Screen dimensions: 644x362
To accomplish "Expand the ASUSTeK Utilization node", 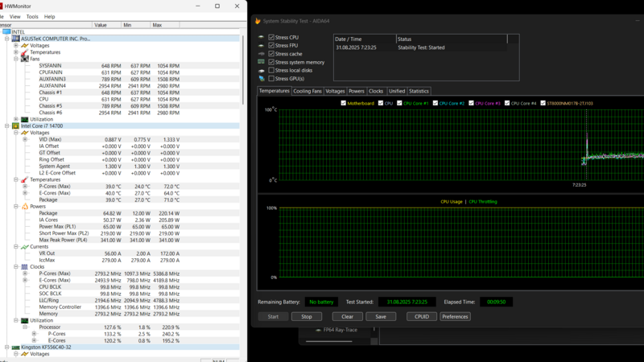I will pos(15,119).
